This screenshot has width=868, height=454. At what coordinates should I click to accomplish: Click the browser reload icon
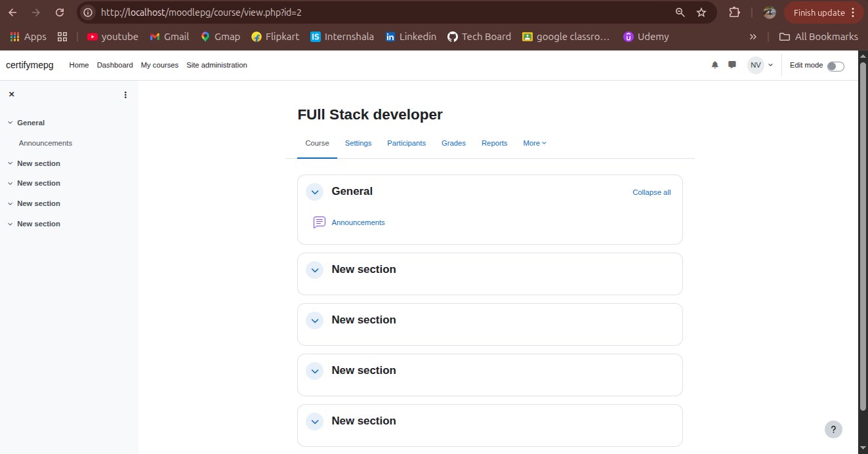tap(60, 12)
